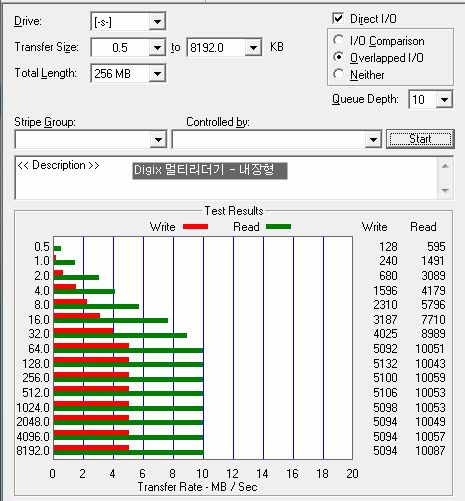The image size is (465, 501).
Task: Click the read value 1491
Action: [x=433, y=261]
